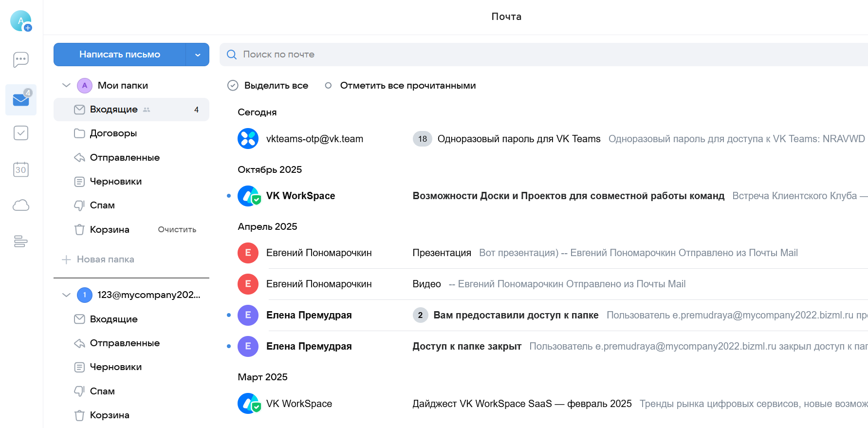Click Отметить все прочитанными

407,86
